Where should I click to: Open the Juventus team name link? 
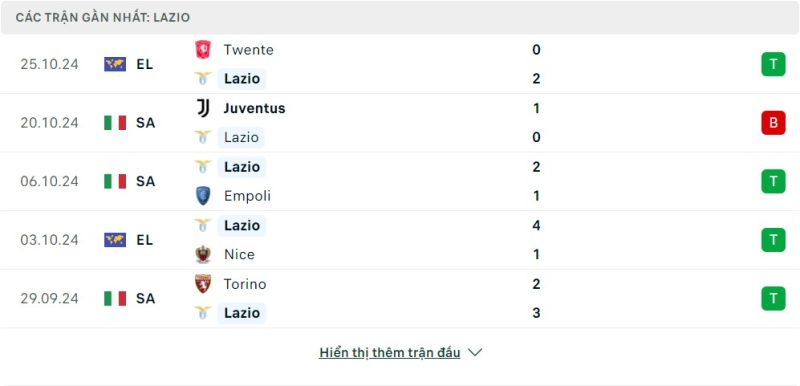(x=255, y=108)
